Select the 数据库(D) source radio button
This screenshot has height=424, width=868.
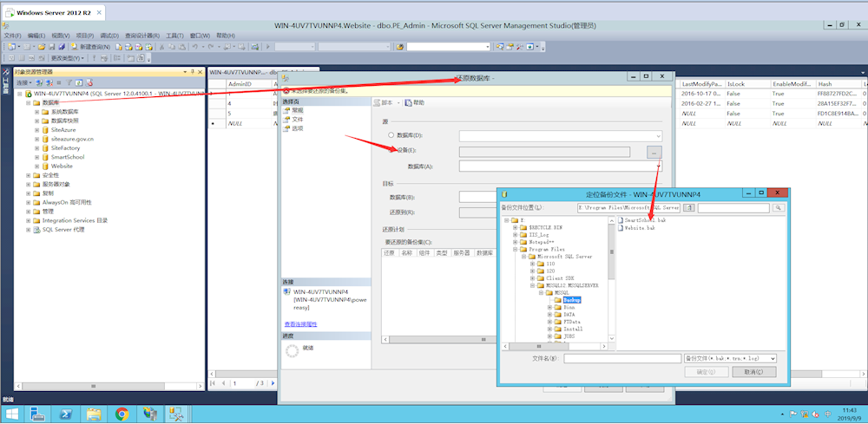[x=391, y=135]
